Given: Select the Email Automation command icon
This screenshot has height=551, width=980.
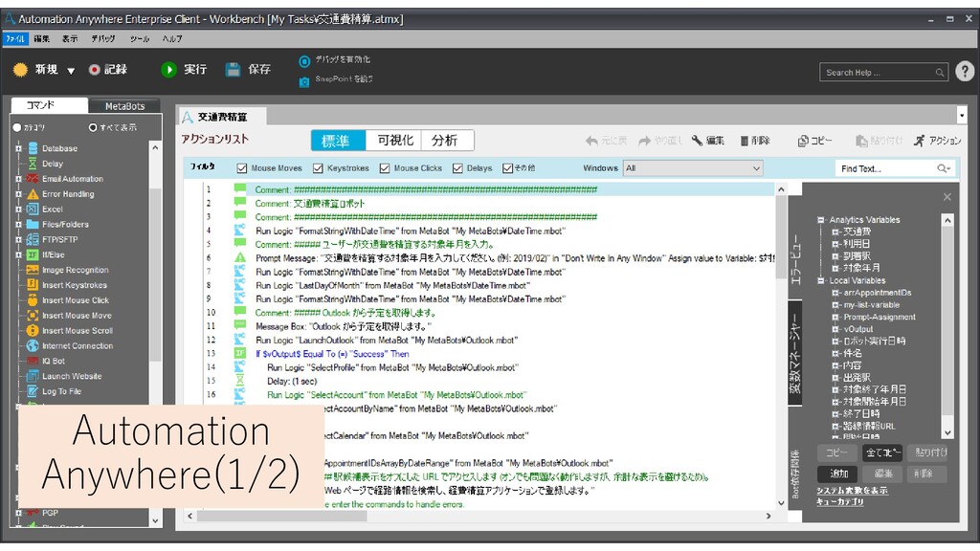Looking at the screenshot, I should click(33, 179).
